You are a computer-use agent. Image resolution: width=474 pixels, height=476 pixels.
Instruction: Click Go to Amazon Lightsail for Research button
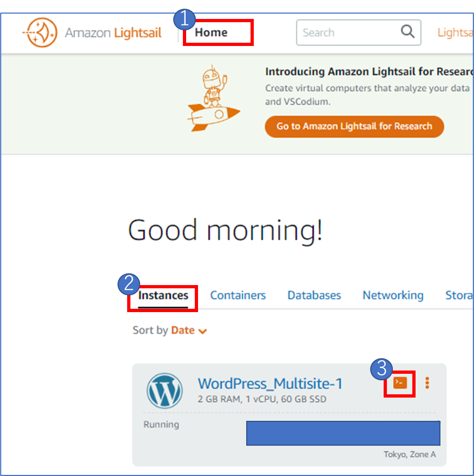[354, 126]
